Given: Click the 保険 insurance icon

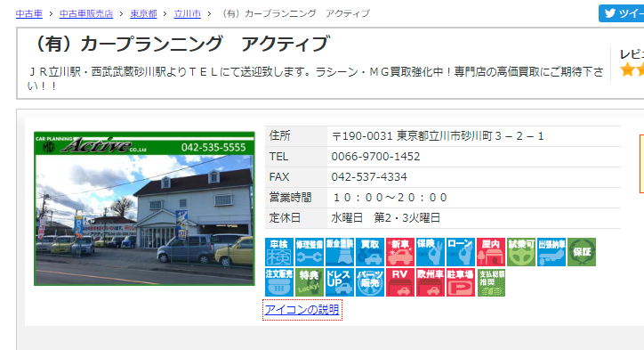Looking at the screenshot, I should (431, 252).
